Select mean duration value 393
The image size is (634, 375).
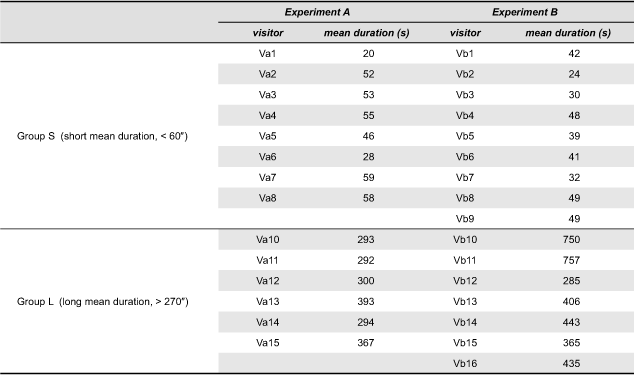pos(366,301)
